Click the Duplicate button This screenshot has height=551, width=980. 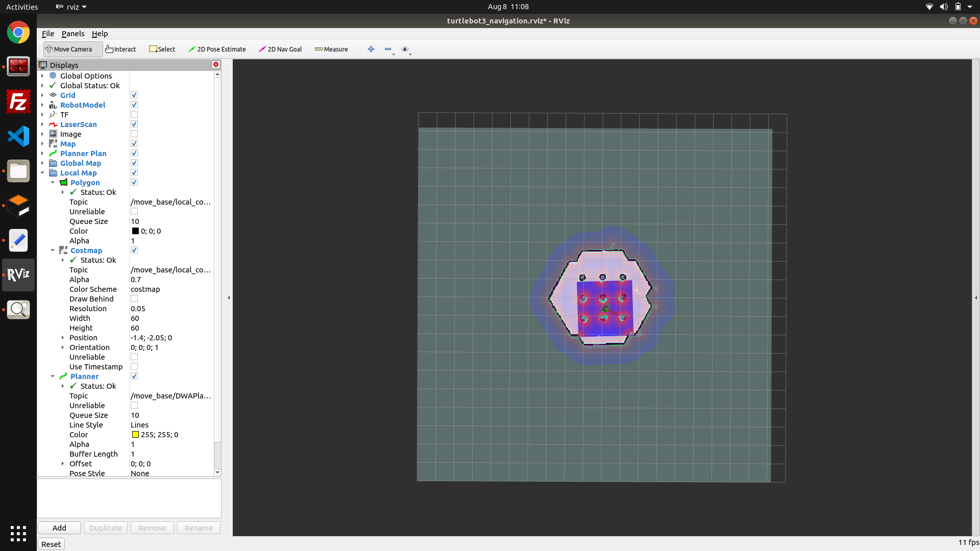pyautogui.click(x=106, y=528)
